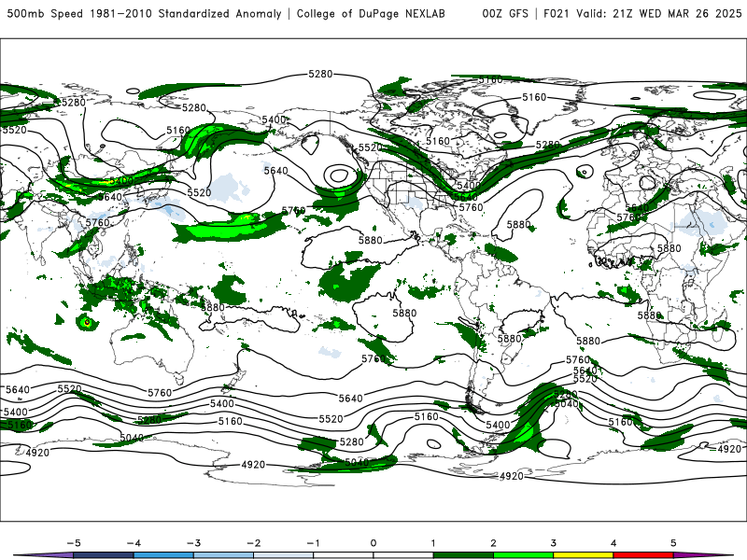747x560 pixels.
Task: Click the light blue -3 to -2 colorbar segment
Action: (x=223, y=555)
